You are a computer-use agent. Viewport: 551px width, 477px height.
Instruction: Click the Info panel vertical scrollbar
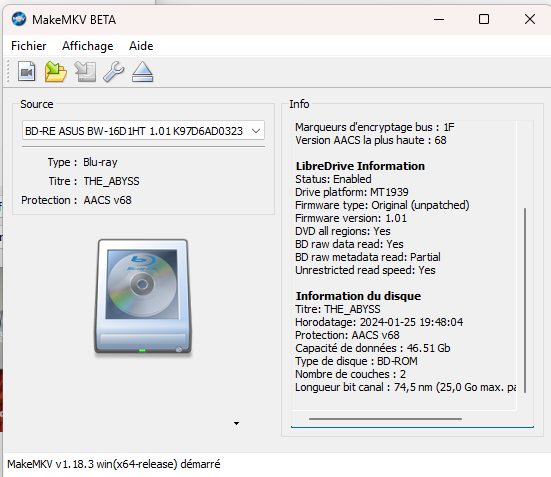[525, 300]
